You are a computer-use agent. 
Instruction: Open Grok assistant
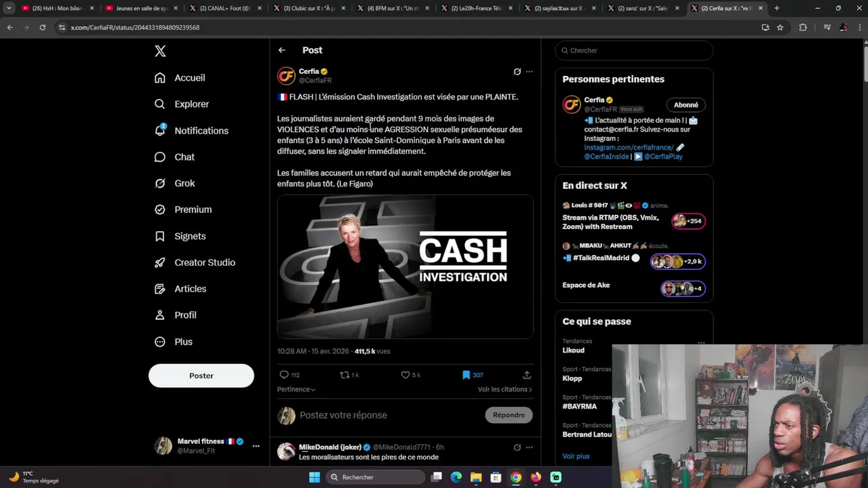click(x=174, y=184)
